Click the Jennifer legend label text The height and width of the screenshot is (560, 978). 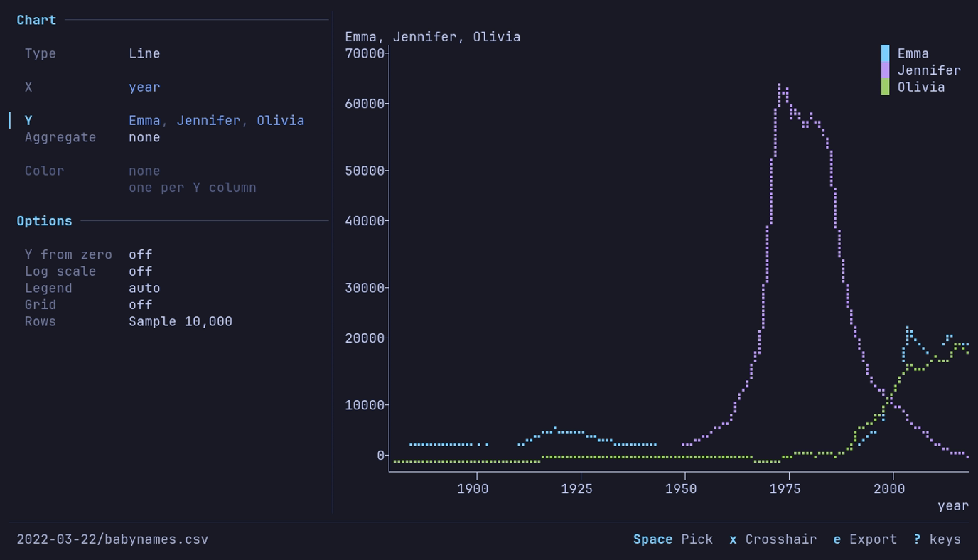click(929, 70)
